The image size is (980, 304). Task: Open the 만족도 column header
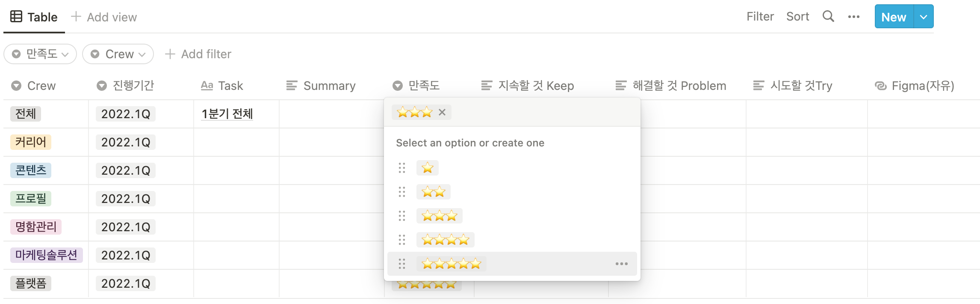point(429,86)
